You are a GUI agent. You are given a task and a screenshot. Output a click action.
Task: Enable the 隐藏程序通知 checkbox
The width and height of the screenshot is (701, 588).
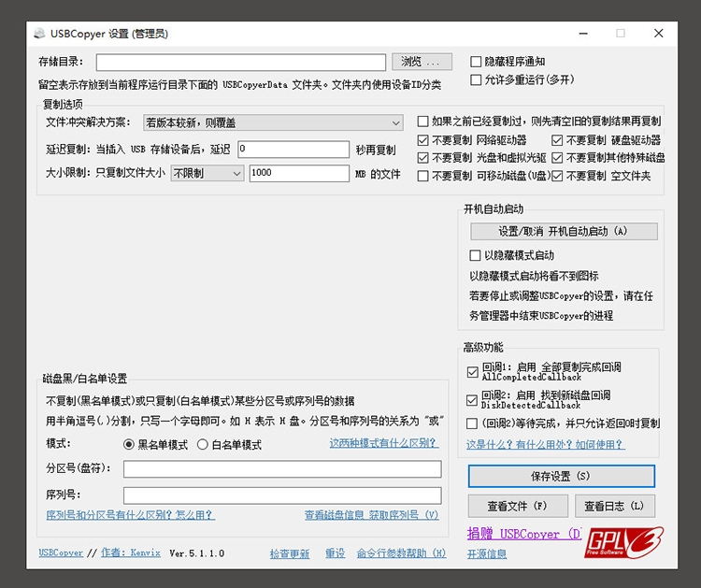477,62
